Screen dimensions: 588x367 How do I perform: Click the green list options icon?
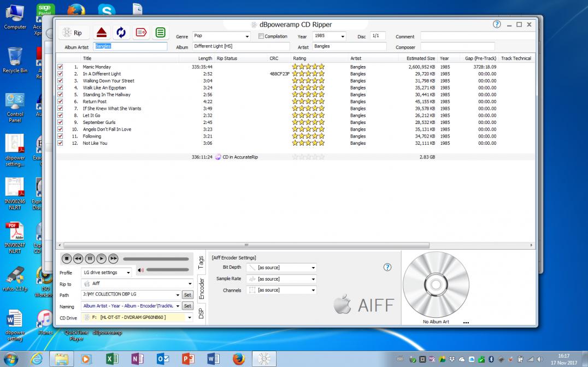(160, 33)
